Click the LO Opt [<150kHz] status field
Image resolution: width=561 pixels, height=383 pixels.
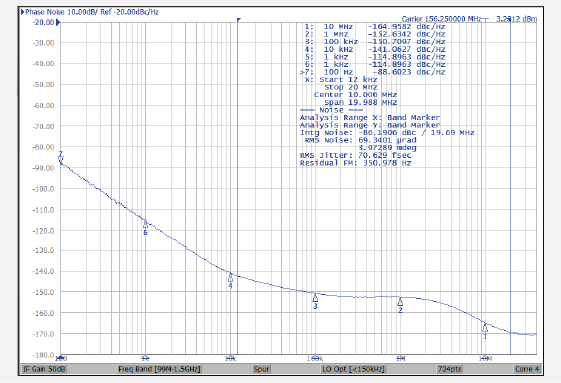[x=353, y=369]
